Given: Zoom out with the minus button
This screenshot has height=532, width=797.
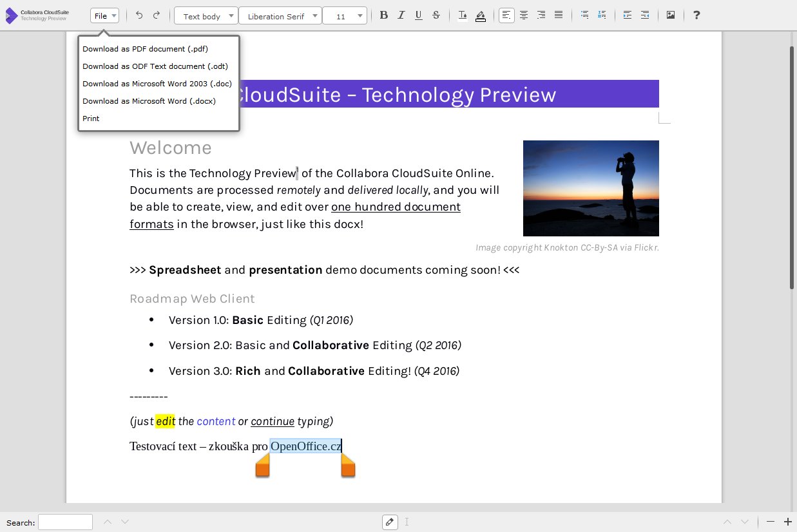Looking at the screenshot, I should pyautogui.click(x=771, y=522).
